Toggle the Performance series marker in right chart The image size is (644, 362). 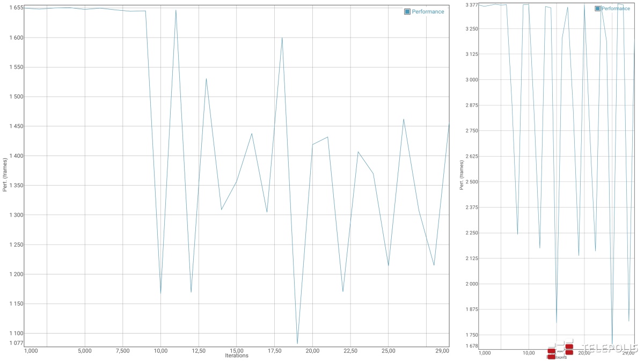(x=598, y=9)
